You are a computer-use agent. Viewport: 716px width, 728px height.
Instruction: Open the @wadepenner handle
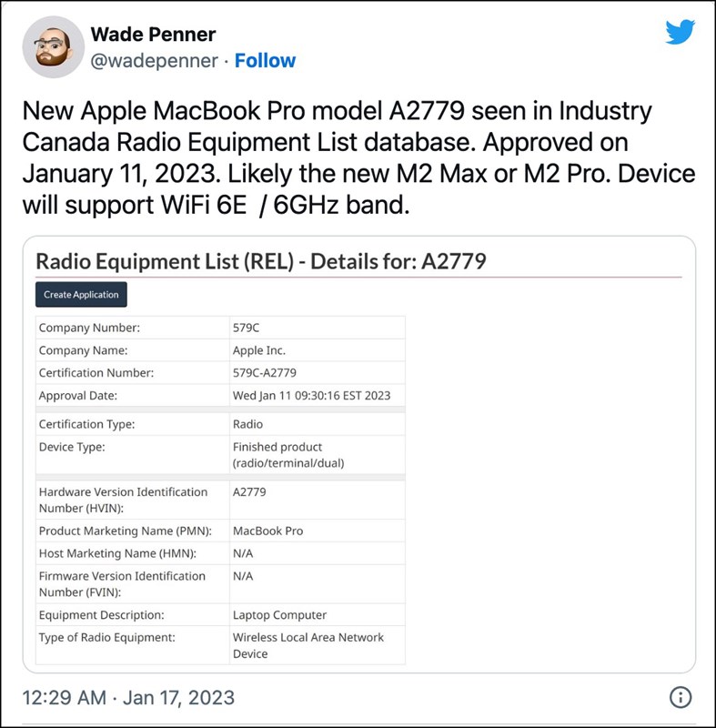click(154, 61)
